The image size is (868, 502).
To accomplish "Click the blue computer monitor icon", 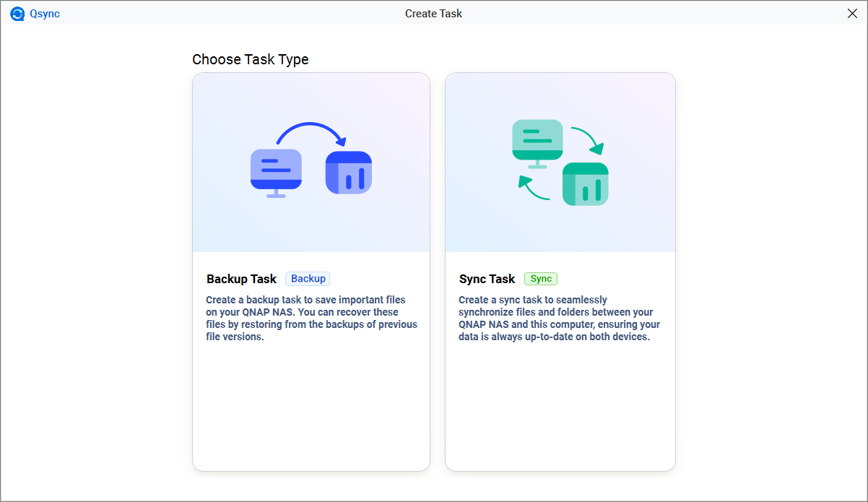I will click(x=276, y=170).
